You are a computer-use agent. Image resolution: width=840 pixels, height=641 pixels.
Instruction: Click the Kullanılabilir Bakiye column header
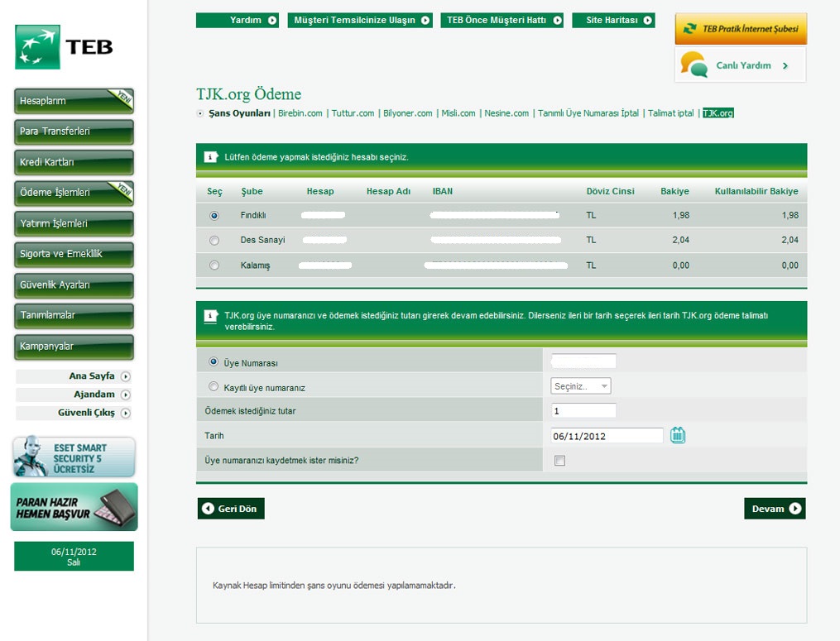click(x=756, y=192)
